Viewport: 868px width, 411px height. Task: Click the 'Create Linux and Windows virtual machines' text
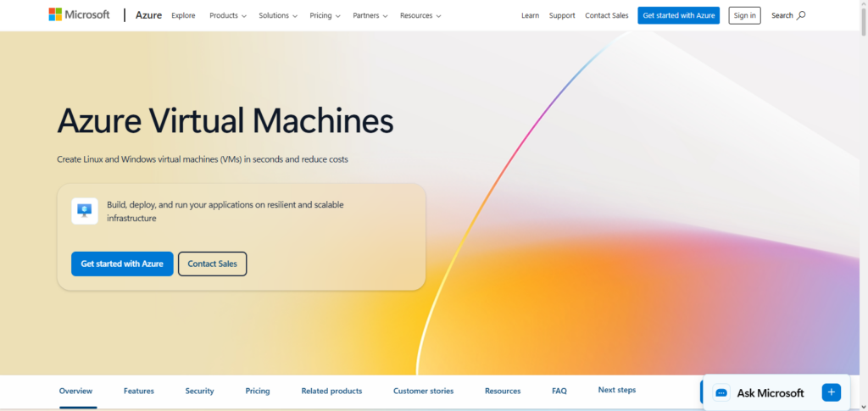[203, 159]
